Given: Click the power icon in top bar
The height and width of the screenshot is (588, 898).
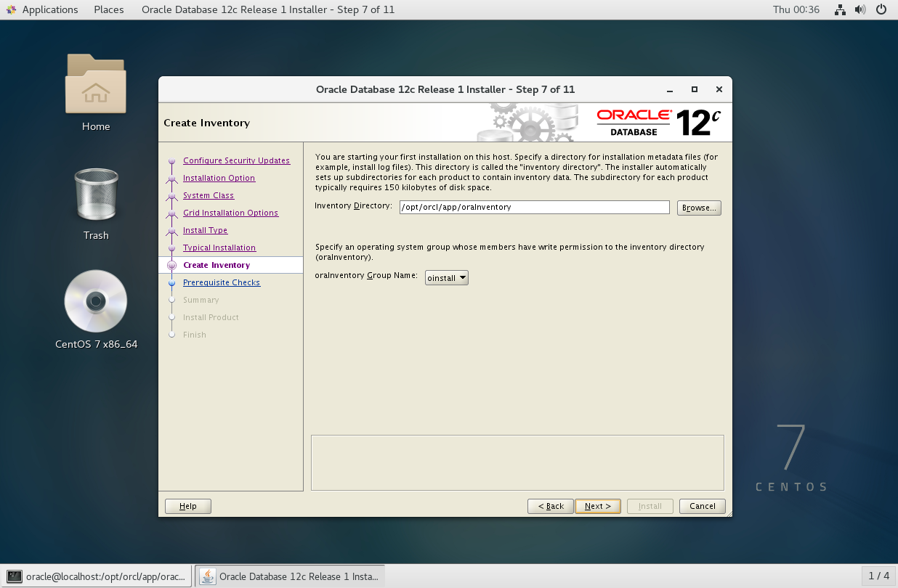Looking at the screenshot, I should pos(881,9).
